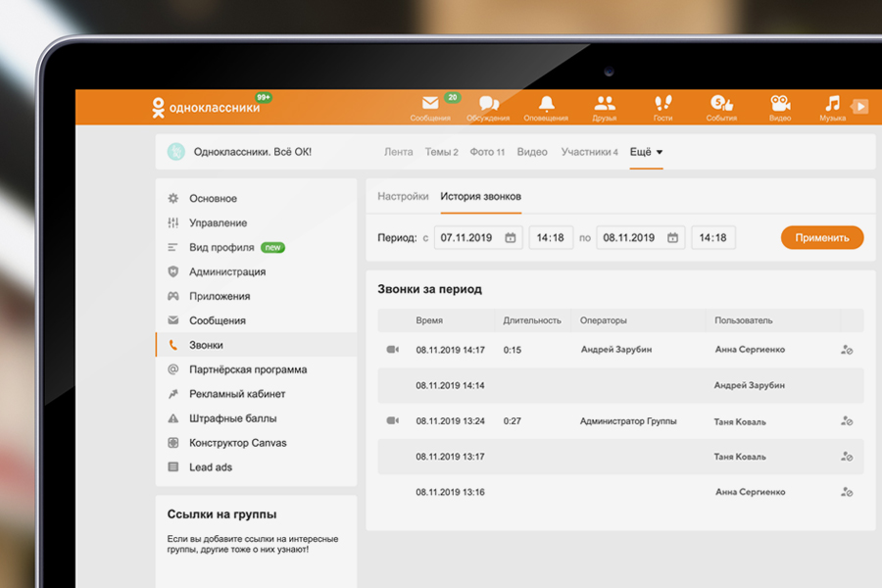Click the Операторы column header

click(x=603, y=320)
